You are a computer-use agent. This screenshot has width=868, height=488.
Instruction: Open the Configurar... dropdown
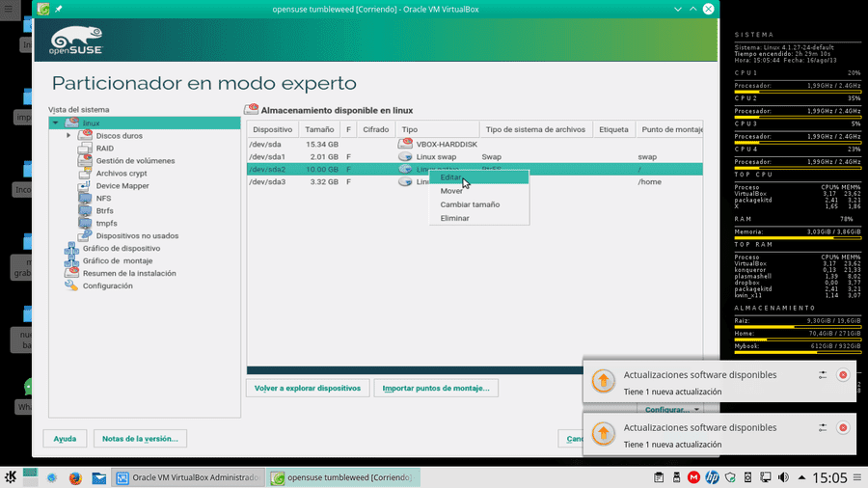pyautogui.click(x=671, y=410)
